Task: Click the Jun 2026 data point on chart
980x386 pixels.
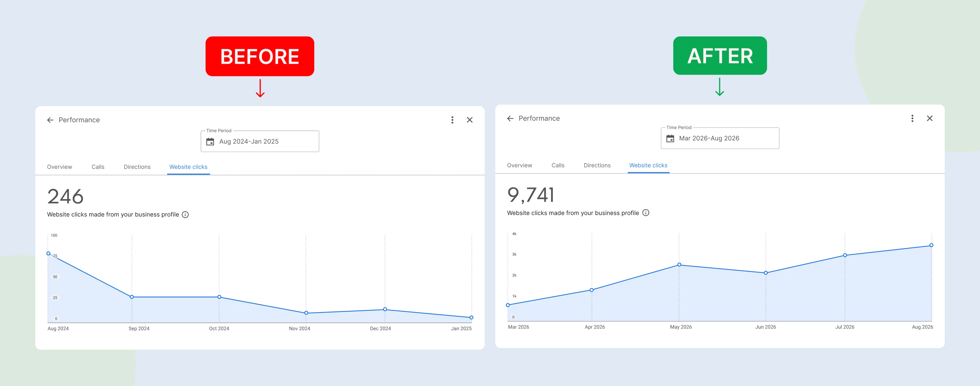Action: [766, 273]
